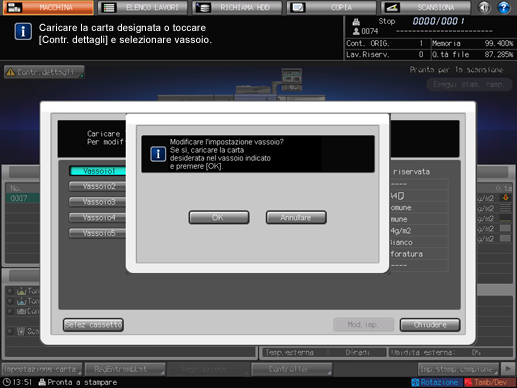Click the orange paper level arrow icon
The width and height of the screenshot is (517, 388).
tap(506, 198)
